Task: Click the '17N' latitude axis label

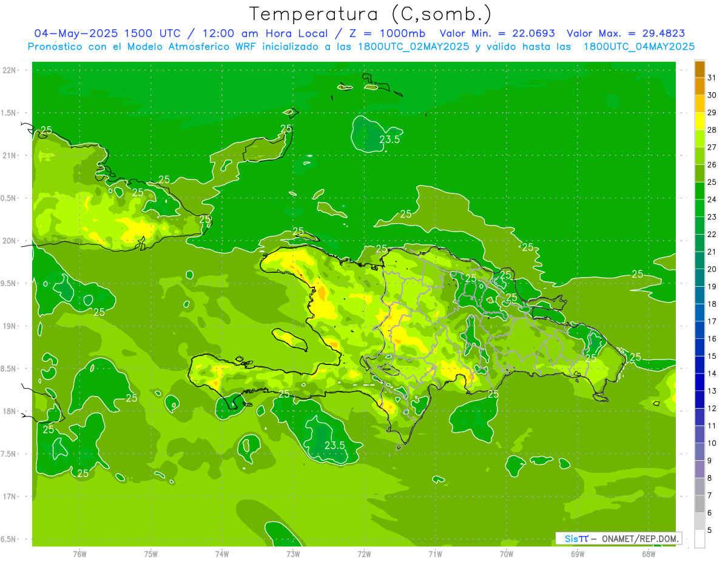Action: 9,497
